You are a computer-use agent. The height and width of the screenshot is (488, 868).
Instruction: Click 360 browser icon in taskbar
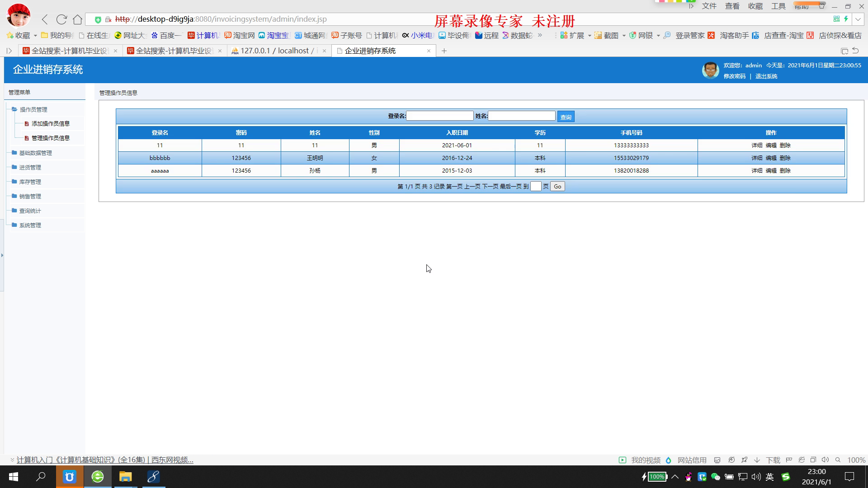click(x=98, y=477)
